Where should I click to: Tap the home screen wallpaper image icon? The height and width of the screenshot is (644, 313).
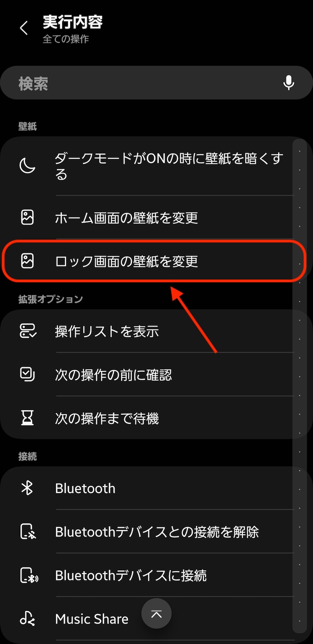tap(27, 218)
